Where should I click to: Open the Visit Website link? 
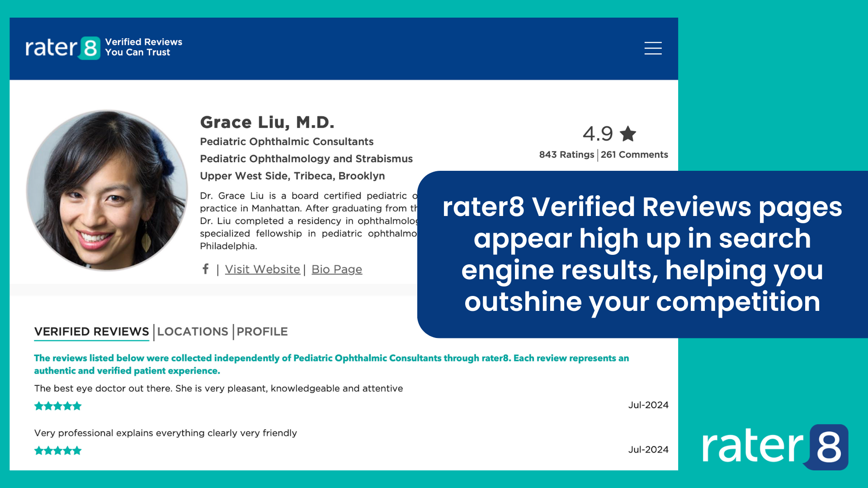click(x=262, y=269)
